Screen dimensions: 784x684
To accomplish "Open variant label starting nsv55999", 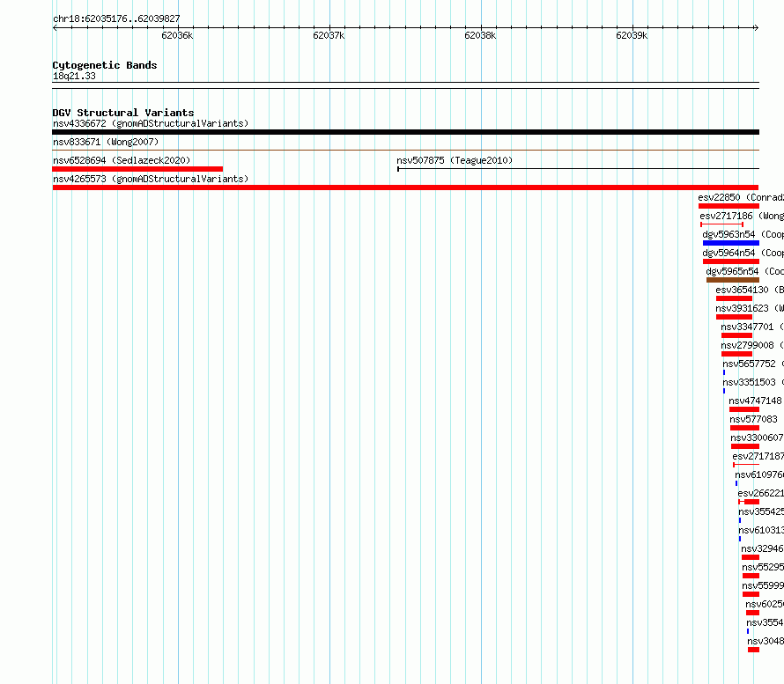I will point(763,585).
